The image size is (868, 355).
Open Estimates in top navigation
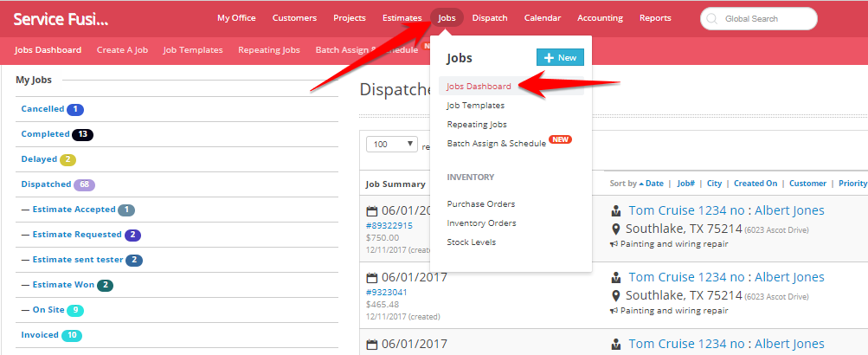[x=402, y=18]
